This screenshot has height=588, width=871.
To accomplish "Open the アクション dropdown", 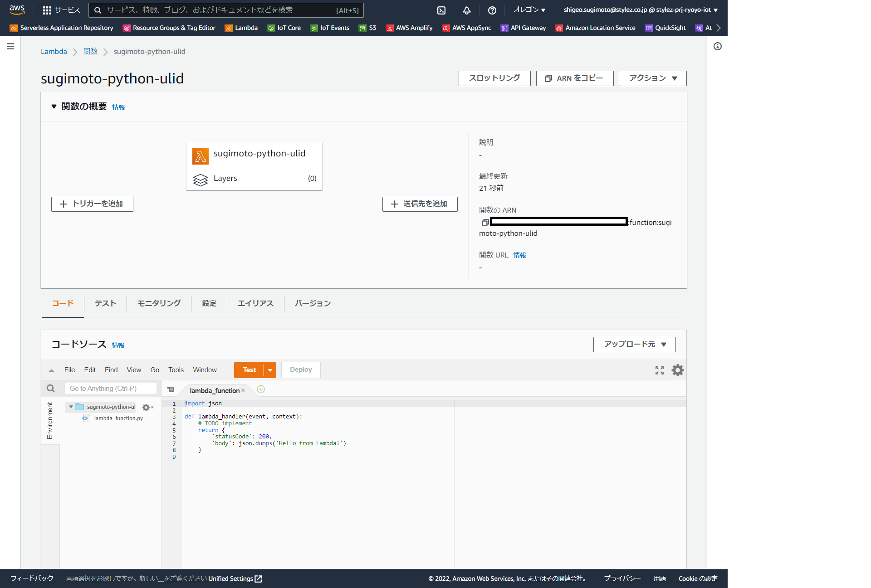I will coord(652,78).
